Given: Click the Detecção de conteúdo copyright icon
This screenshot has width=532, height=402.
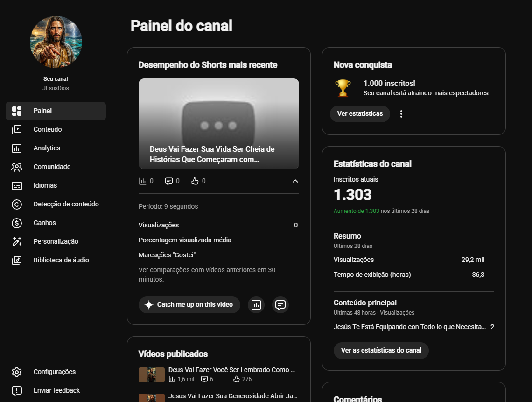Looking at the screenshot, I should (17, 205).
